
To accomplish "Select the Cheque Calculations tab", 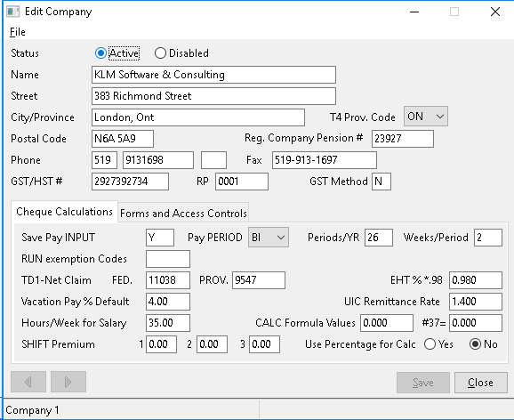I will (x=64, y=212).
